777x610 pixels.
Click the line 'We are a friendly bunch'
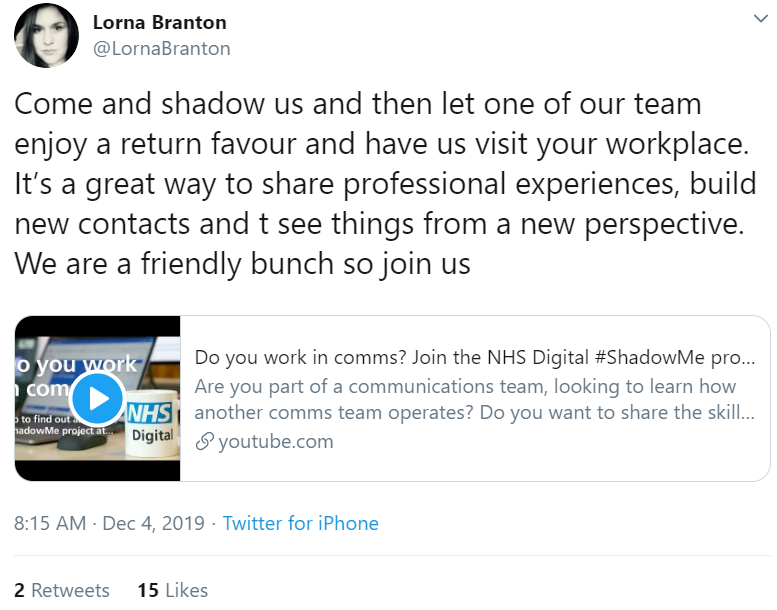(x=242, y=266)
